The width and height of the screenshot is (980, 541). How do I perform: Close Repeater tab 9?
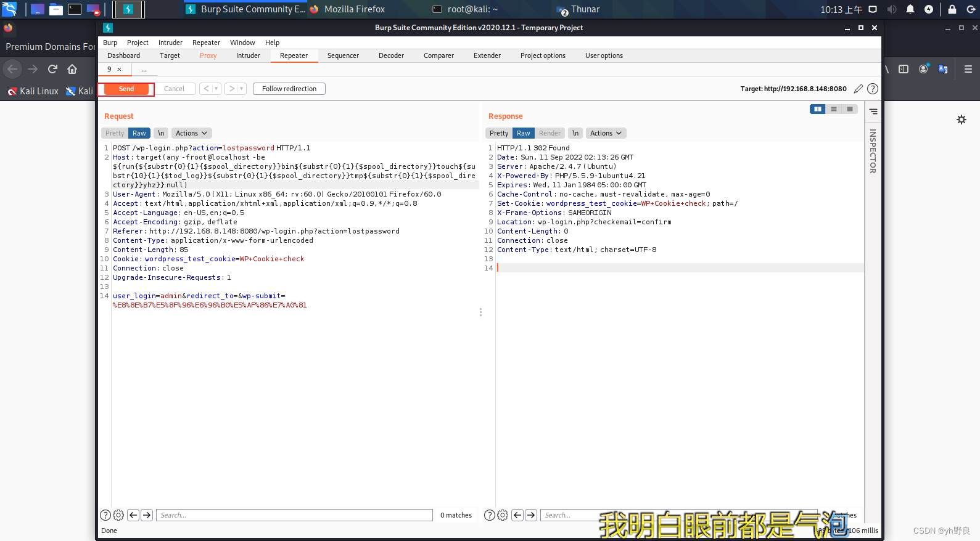[120, 69]
